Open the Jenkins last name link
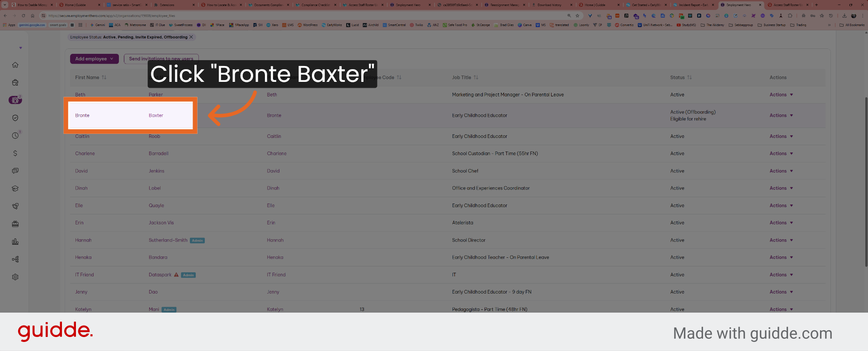 tap(156, 171)
